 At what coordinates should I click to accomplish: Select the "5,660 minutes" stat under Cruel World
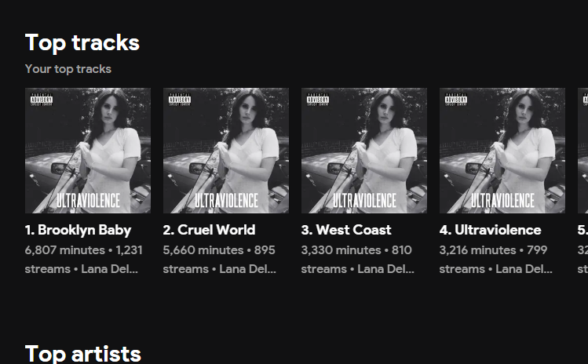(x=203, y=250)
